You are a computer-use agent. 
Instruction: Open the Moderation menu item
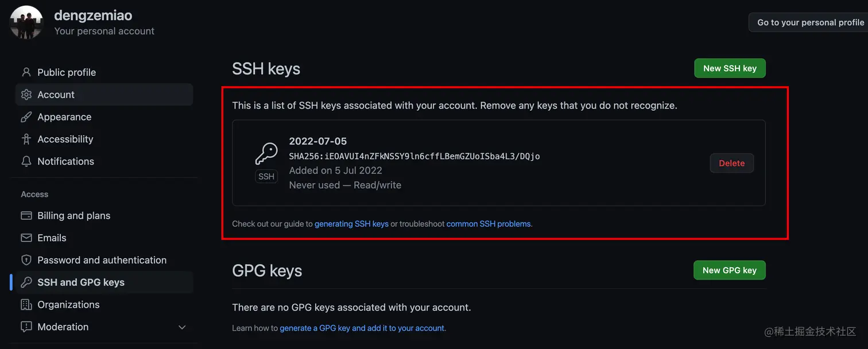pos(63,327)
